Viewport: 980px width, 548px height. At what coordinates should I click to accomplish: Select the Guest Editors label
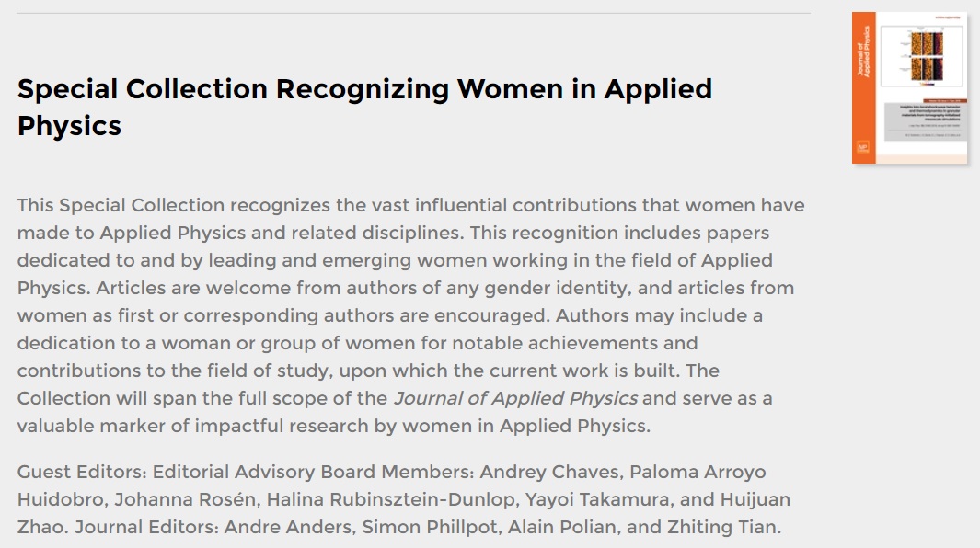[x=80, y=473]
